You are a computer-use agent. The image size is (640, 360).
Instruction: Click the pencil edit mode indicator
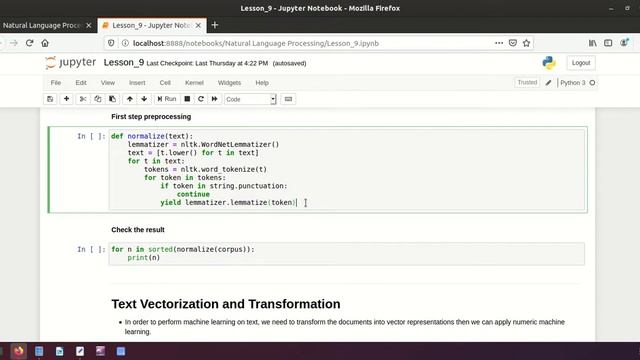[x=549, y=83]
